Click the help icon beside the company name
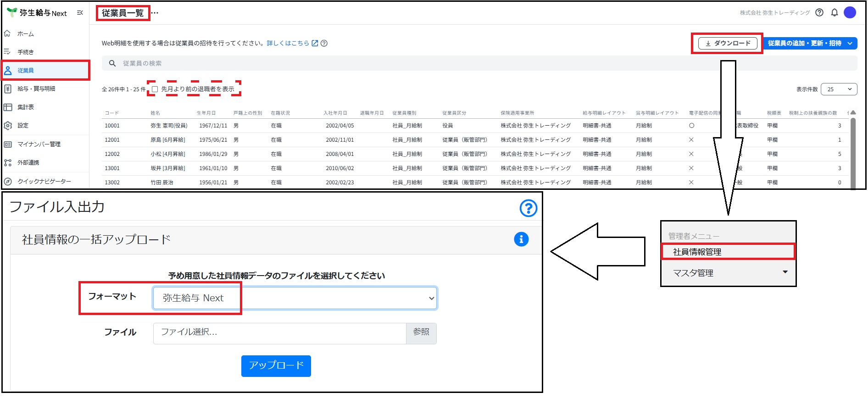This screenshot has height=398, width=868. click(x=819, y=12)
